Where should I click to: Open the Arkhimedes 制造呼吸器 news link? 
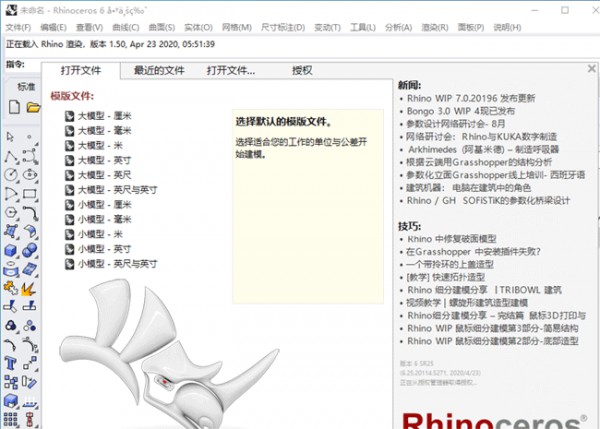pyautogui.click(x=483, y=149)
